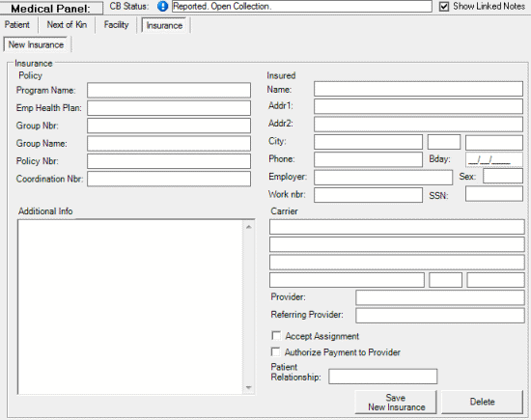
Task: Click the Bday date field
Action: [x=494, y=159]
